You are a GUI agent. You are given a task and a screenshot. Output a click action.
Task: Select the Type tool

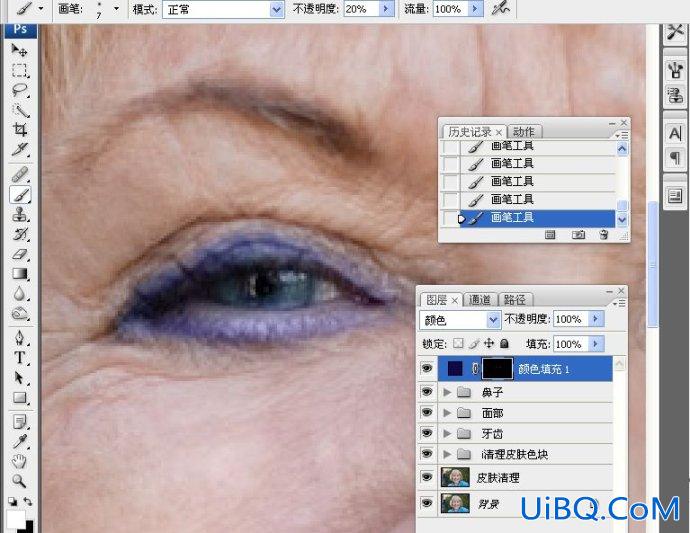19,358
